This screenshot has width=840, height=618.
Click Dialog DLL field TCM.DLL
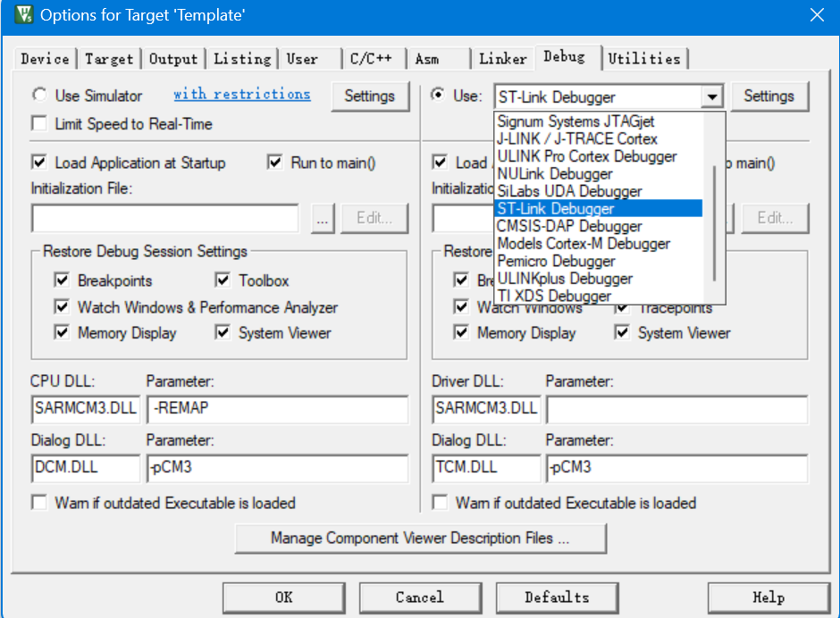click(486, 468)
